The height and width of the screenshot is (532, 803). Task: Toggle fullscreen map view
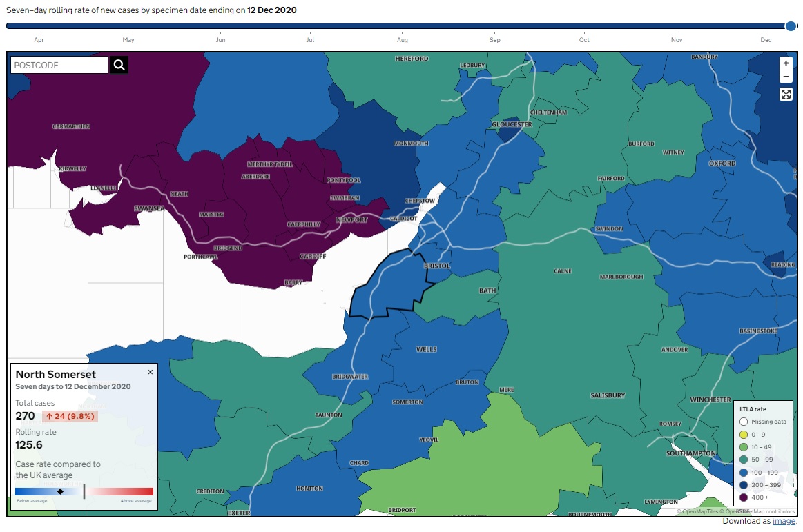(x=786, y=95)
